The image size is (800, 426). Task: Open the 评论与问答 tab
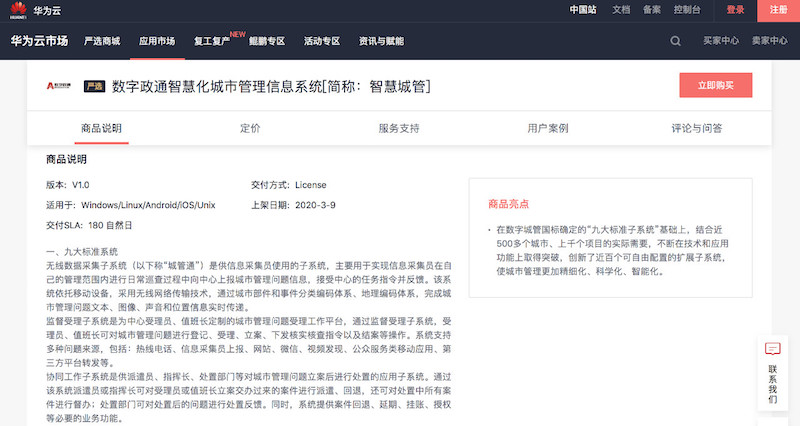tap(697, 129)
